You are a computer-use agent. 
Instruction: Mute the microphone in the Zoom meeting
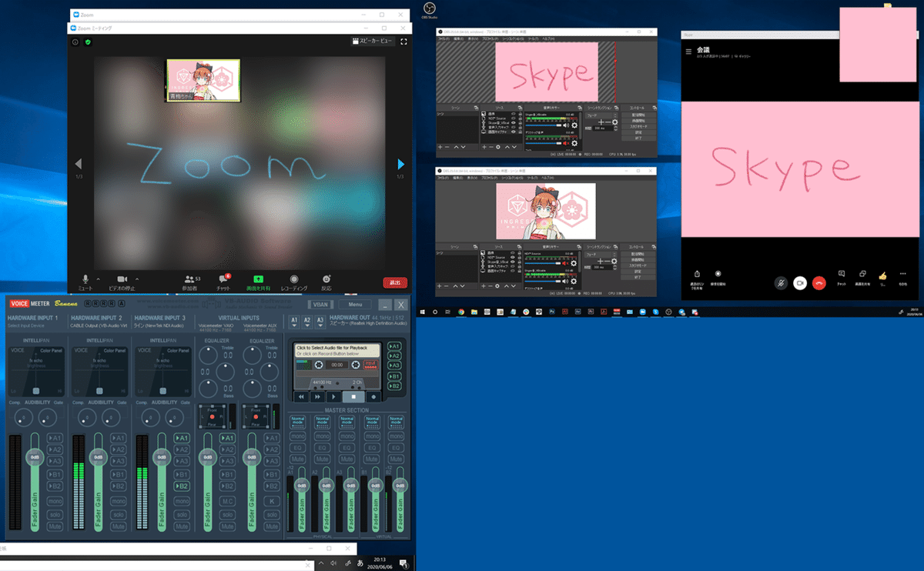(86, 281)
